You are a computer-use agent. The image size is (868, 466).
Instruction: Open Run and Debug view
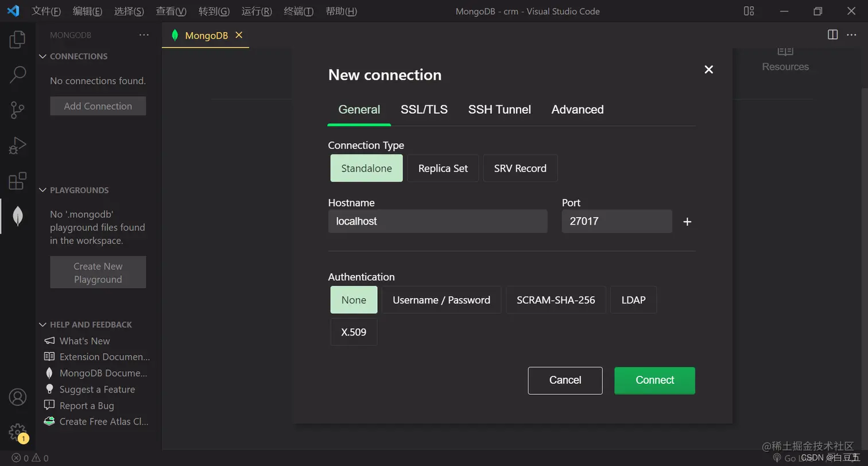point(17,145)
